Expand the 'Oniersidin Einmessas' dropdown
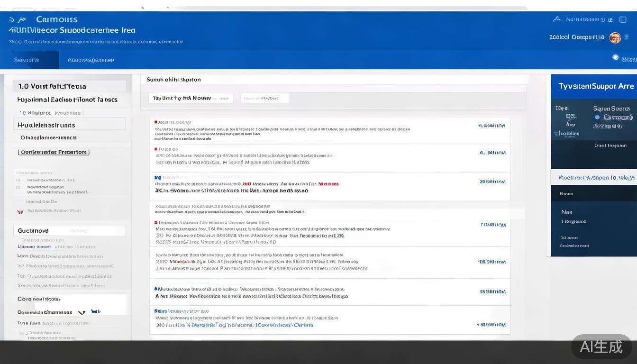 [x=82, y=313]
